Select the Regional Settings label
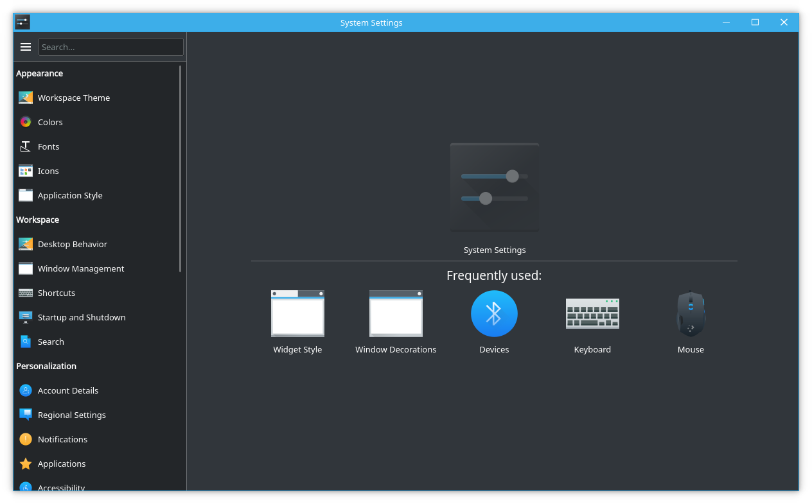The height and width of the screenshot is (504, 812). point(72,415)
